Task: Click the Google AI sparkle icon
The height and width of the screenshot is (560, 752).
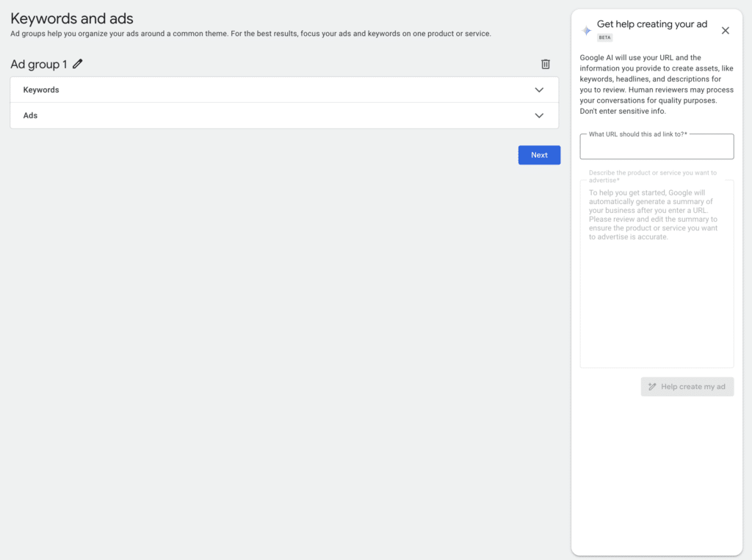Action: coord(586,31)
